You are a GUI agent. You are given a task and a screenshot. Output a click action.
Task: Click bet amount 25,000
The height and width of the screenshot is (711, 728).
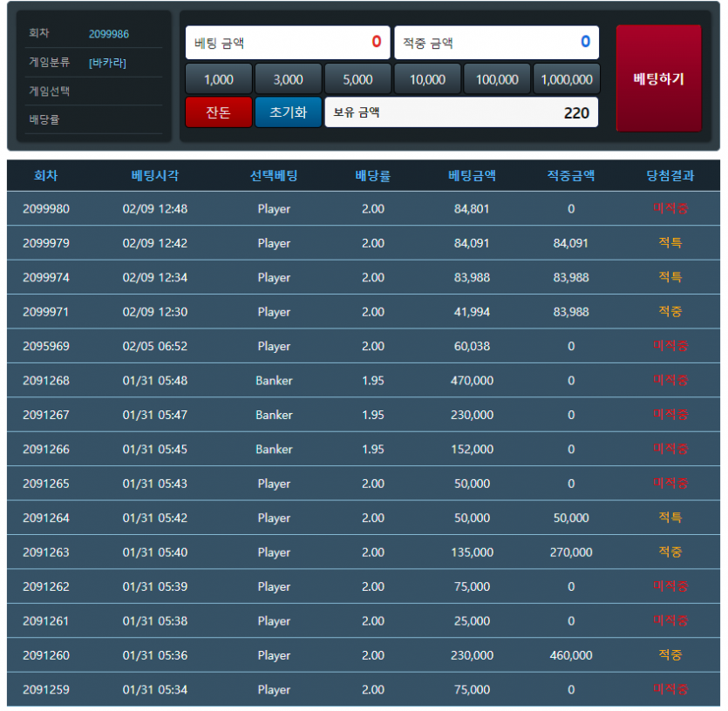point(472,621)
